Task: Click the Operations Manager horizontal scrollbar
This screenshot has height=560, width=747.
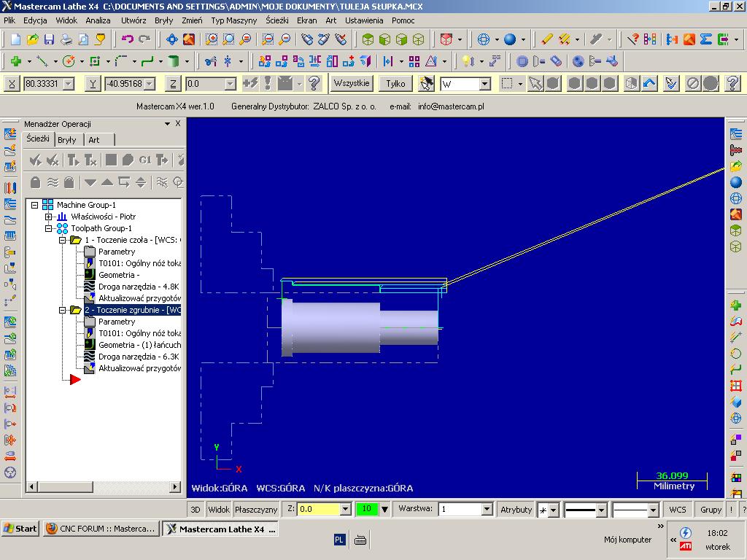Action: point(104,486)
